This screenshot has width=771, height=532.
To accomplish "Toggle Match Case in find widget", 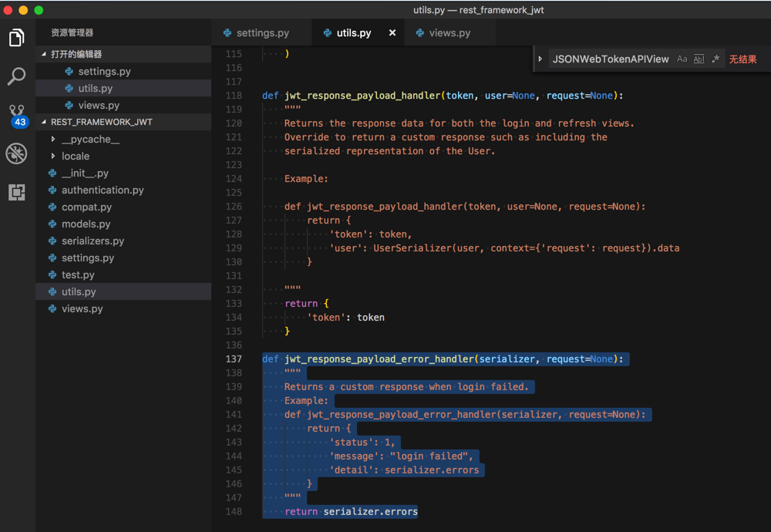I will [x=682, y=59].
